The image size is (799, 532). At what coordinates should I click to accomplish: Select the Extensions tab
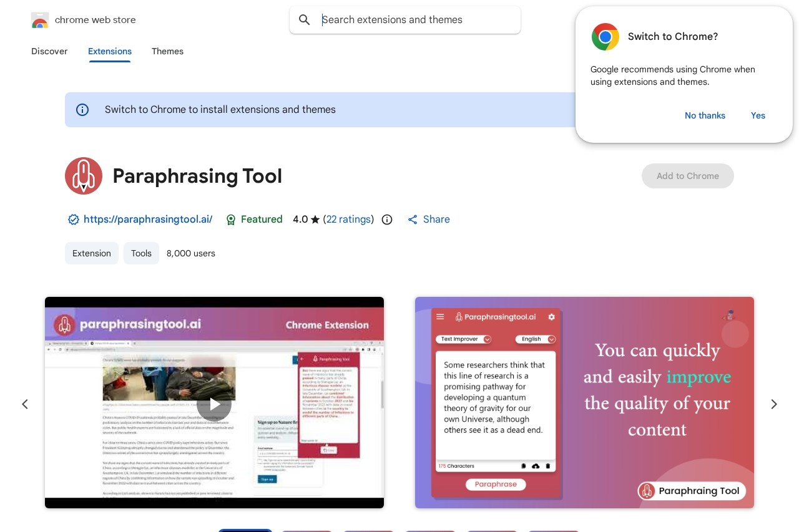(x=110, y=52)
